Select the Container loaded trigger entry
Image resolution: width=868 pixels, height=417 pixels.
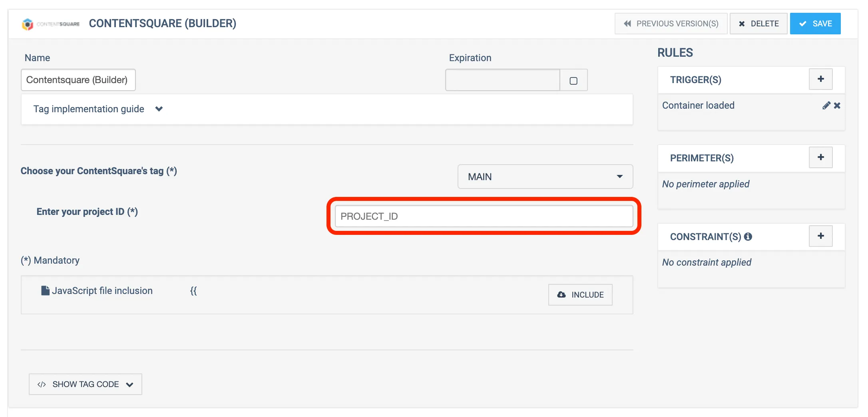(698, 105)
